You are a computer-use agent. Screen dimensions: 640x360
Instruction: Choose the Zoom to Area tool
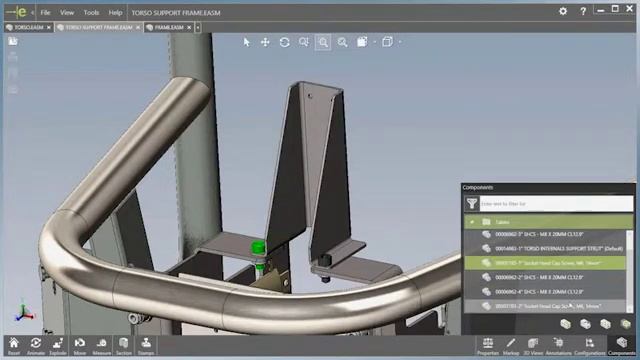point(304,42)
